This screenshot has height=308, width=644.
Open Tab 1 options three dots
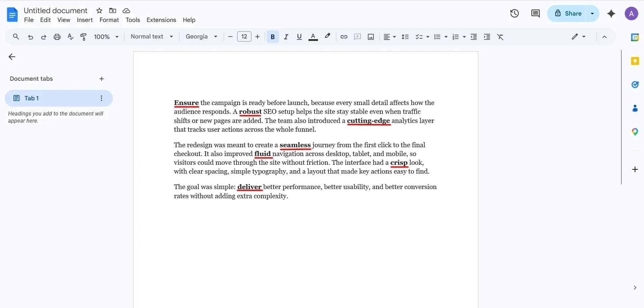click(x=101, y=98)
